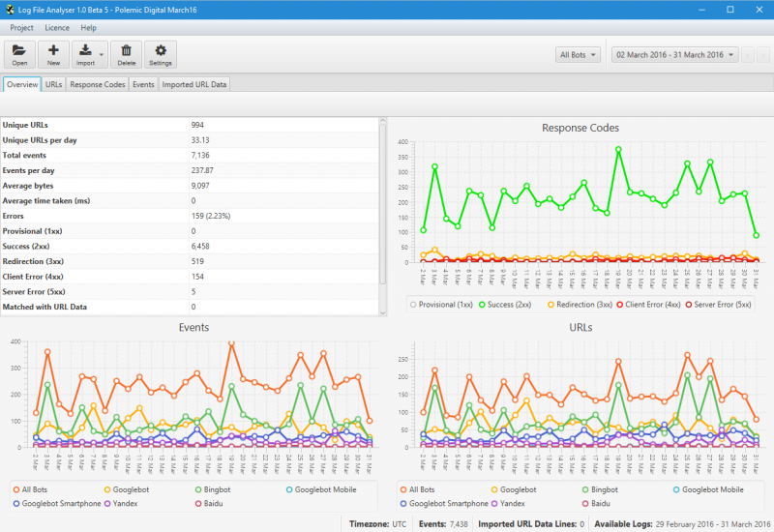
Task: Toggle All Bots legend in URLs chart
Action: 418,489
